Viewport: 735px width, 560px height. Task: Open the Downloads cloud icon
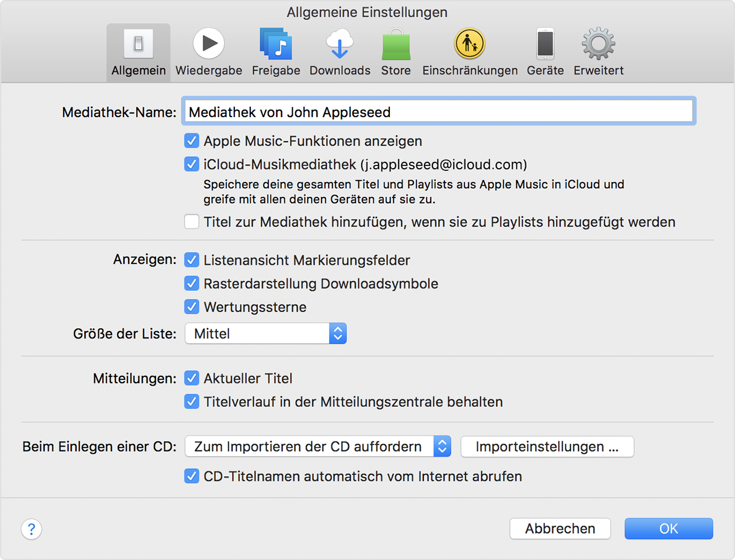(x=339, y=44)
